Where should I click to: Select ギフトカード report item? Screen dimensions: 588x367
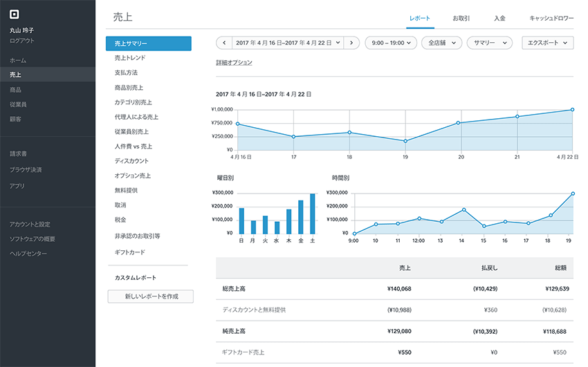tap(130, 252)
